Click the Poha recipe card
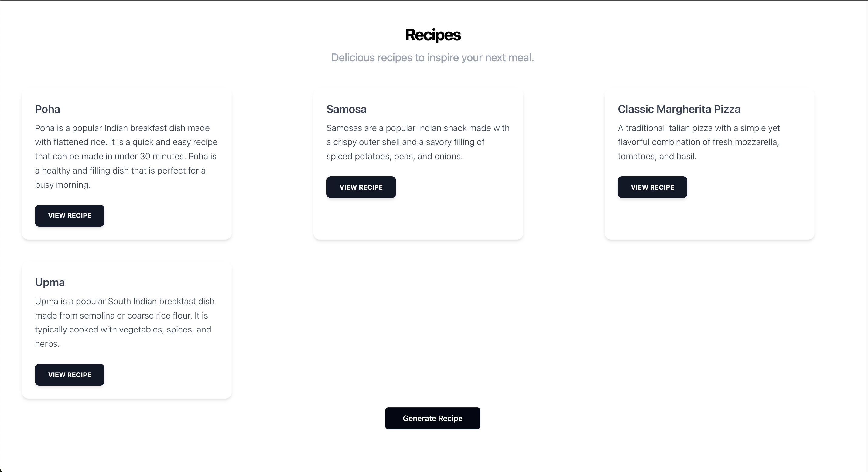The height and width of the screenshot is (472, 868). tap(127, 164)
